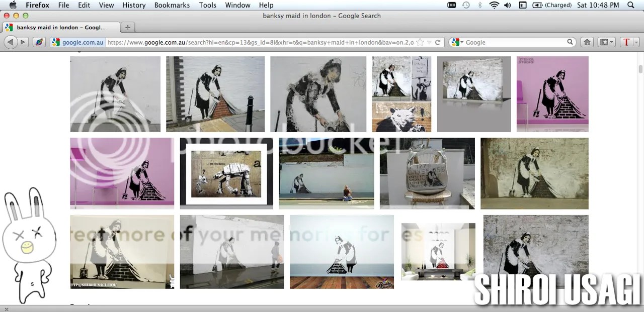The width and height of the screenshot is (644, 312).
Task: Open the thumbnail with a pedestrian walking past
Action: 232,252
